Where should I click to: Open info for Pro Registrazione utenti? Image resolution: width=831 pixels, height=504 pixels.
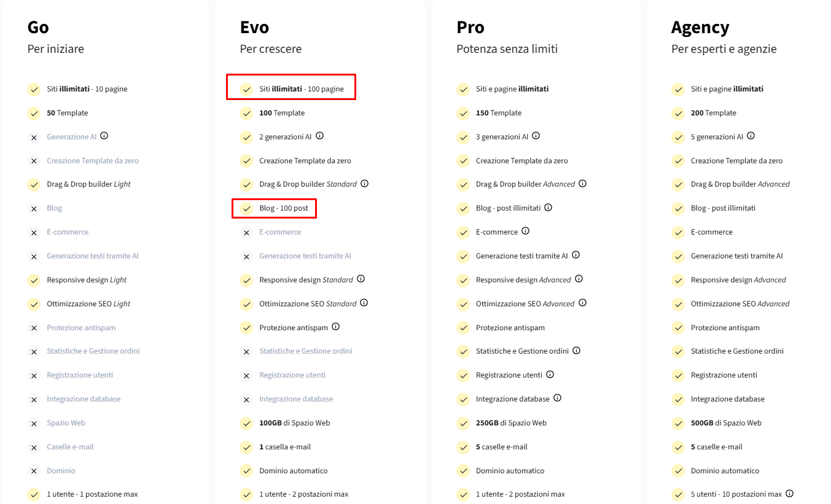pyautogui.click(x=550, y=374)
